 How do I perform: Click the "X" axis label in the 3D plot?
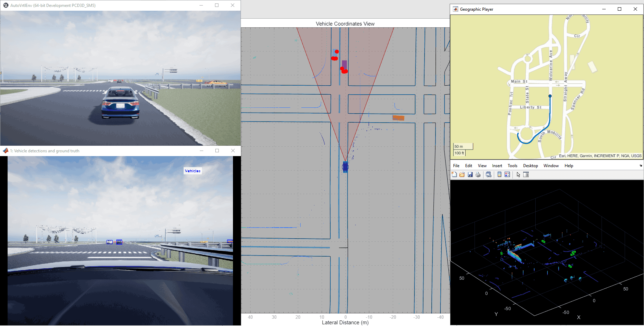pos(579,317)
